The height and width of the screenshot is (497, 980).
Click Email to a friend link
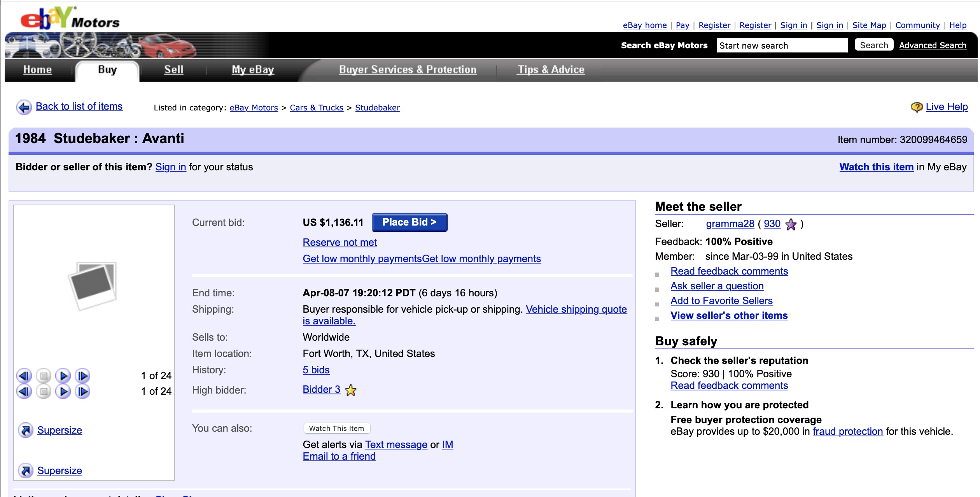(x=339, y=456)
